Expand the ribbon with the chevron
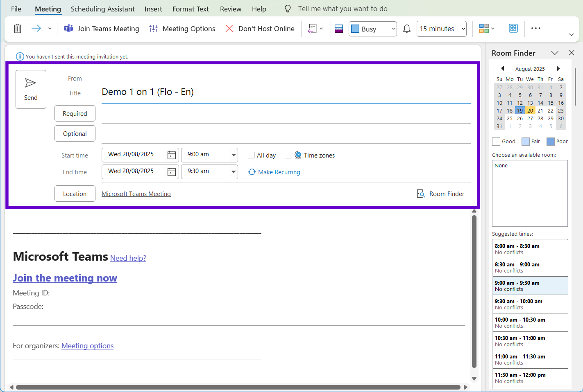The image size is (583, 392). point(572,35)
